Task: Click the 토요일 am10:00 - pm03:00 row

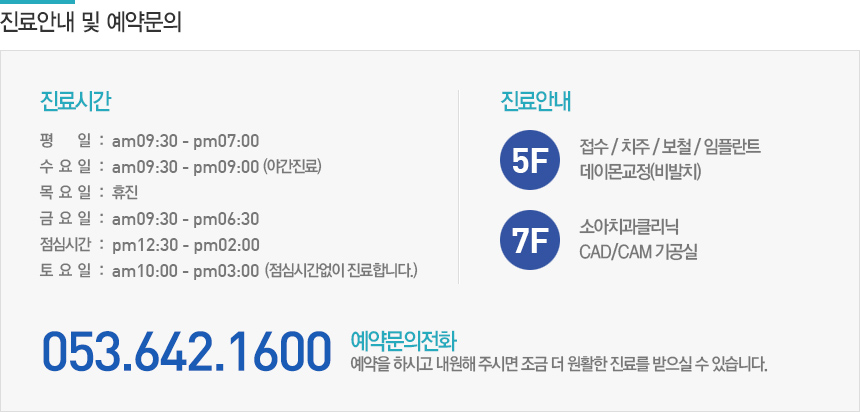Action: click(x=229, y=270)
